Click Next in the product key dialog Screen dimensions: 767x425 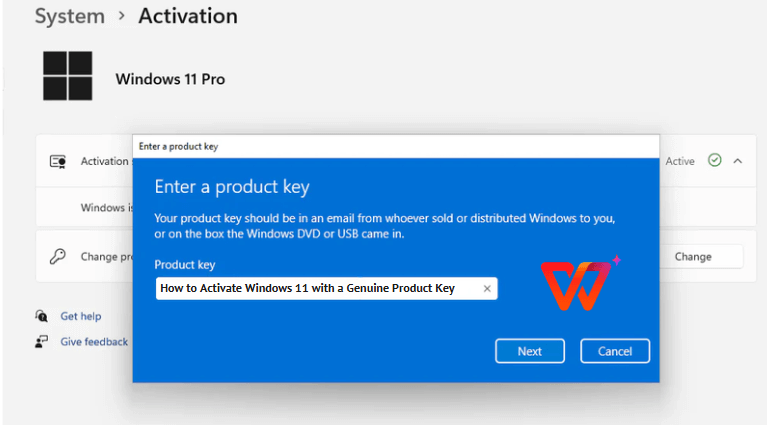[x=530, y=351]
